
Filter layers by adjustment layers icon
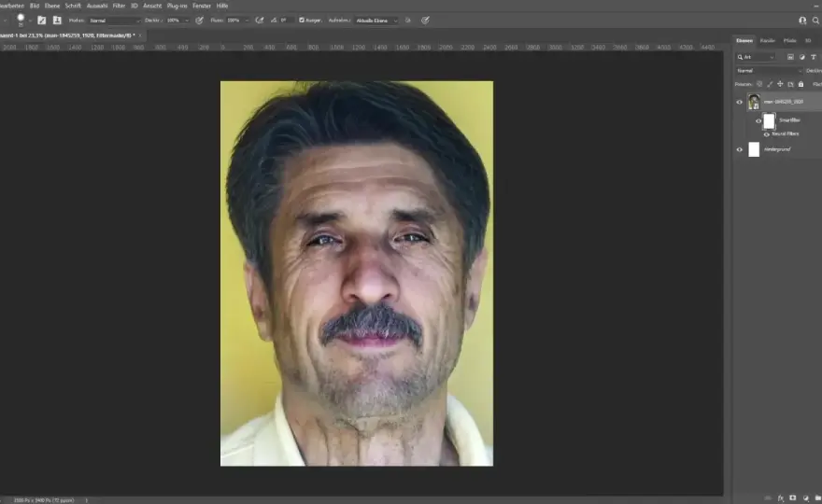[802, 57]
